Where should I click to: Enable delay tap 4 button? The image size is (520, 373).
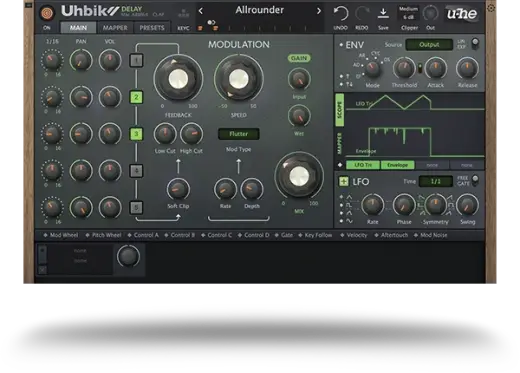click(136, 171)
